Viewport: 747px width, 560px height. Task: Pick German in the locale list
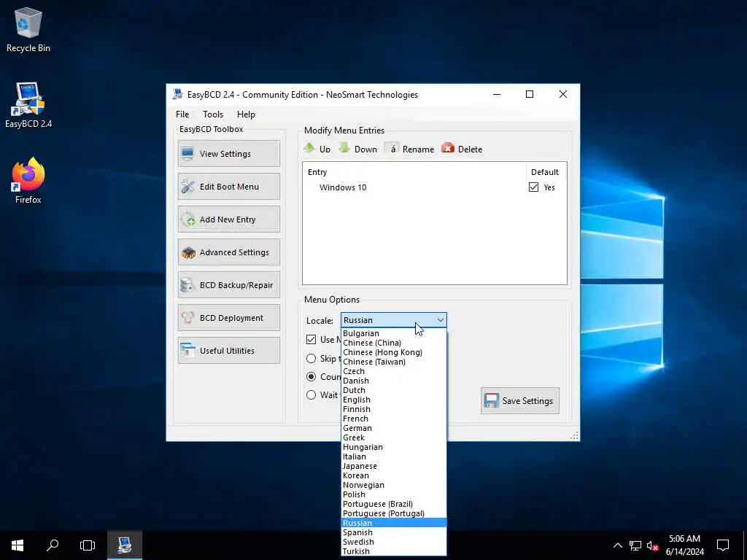click(x=394, y=428)
